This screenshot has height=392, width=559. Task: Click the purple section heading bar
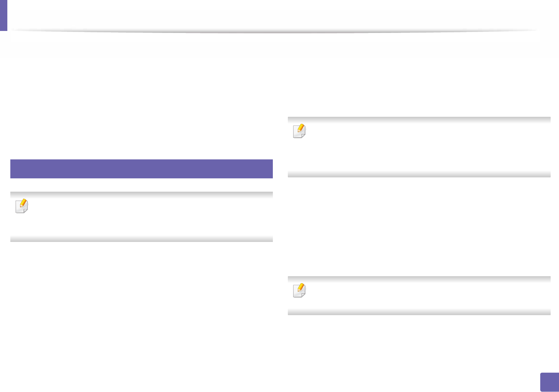(x=142, y=169)
